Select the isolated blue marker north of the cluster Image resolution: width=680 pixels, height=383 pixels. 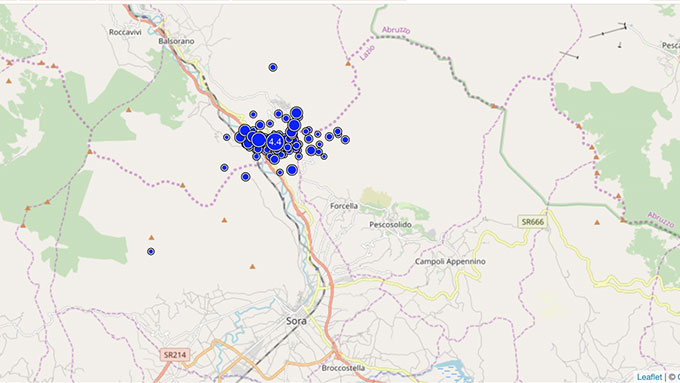point(273,67)
